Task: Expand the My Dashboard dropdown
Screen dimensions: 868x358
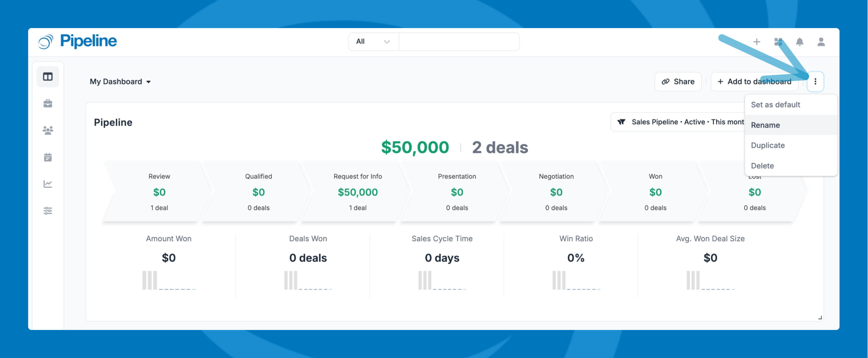Action: tap(120, 82)
